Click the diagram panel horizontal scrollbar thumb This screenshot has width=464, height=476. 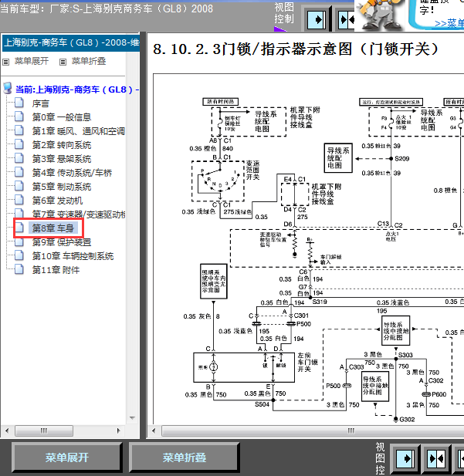(x=313, y=430)
